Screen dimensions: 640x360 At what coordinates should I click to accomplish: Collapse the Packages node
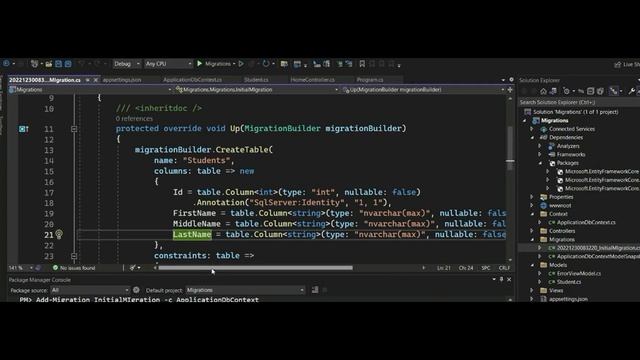coord(540,163)
